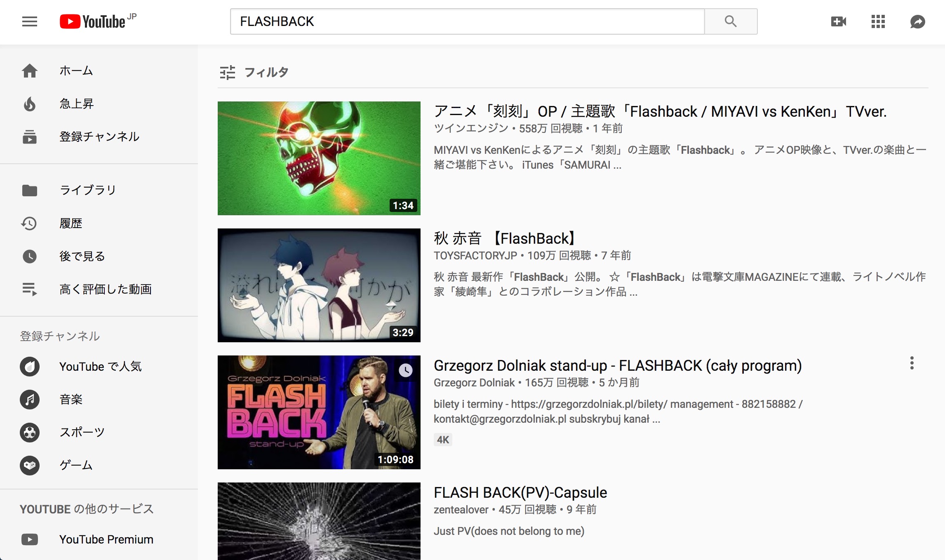Open the TOYSFACTORYJP channel link

[475, 256]
